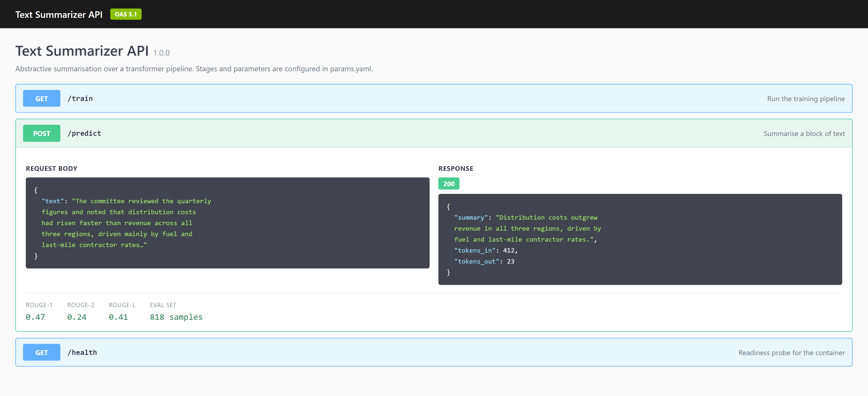Click the "text" key in request body
This screenshot has height=396, width=868.
(53, 201)
